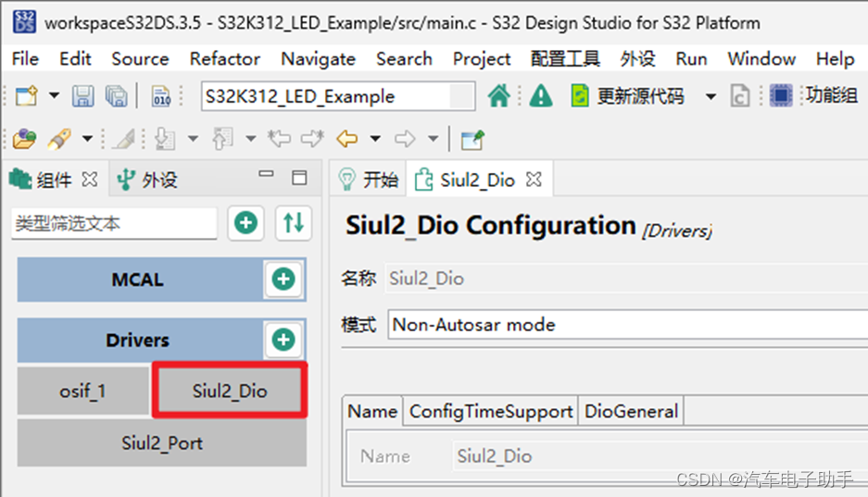Open the Source menu
Screen dimensions: 868x497
[140, 58]
